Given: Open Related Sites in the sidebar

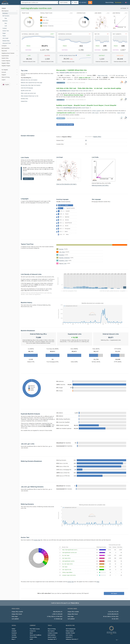Looking at the screenshot, I should [6, 41].
